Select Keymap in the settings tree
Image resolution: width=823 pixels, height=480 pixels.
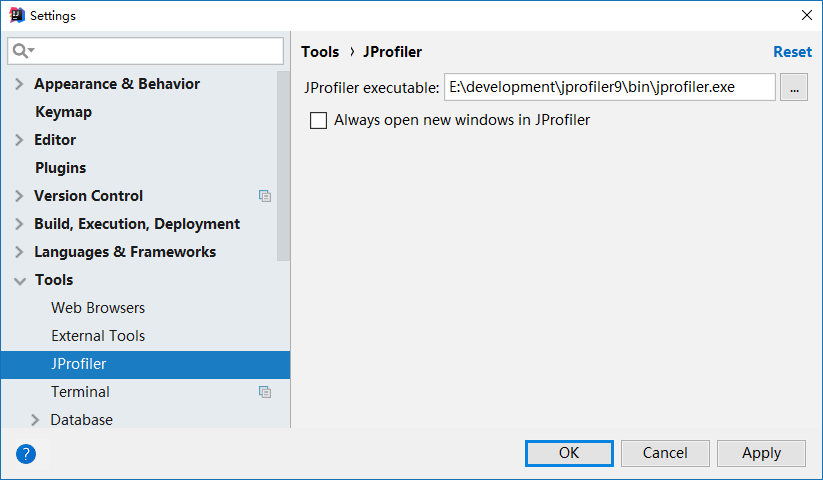click(63, 112)
